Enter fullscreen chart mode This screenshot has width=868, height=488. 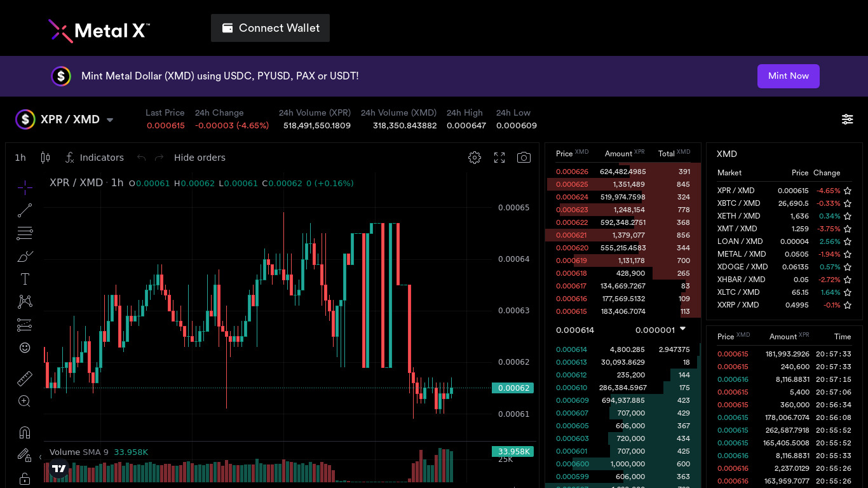pos(499,158)
